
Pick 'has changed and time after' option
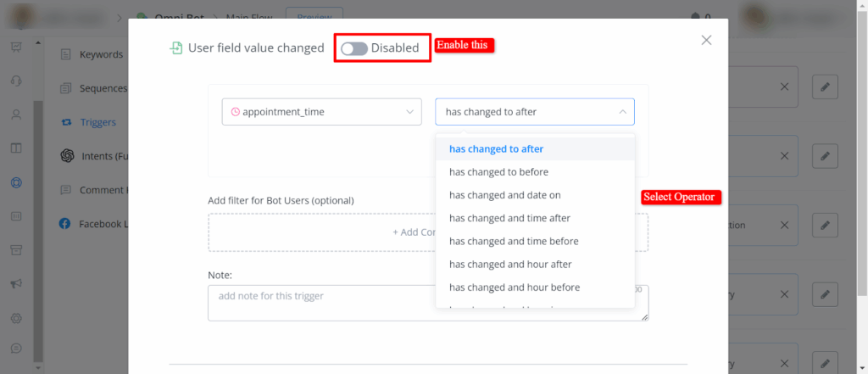tap(509, 218)
